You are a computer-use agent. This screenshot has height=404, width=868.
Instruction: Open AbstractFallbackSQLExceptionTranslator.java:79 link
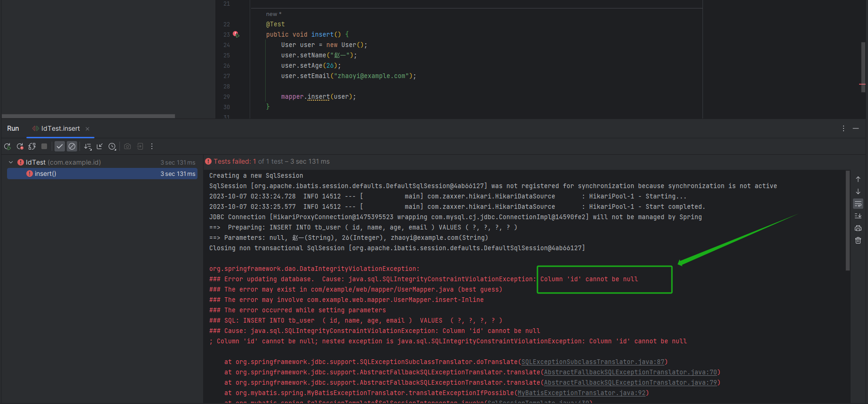coord(631,383)
